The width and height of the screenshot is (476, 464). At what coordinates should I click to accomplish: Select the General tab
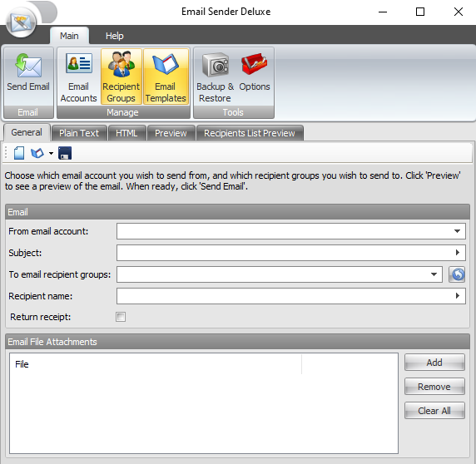point(27,132)
